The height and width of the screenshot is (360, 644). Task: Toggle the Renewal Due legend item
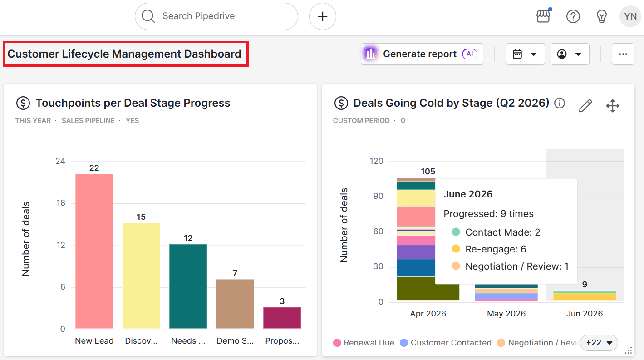click(364, 343)
